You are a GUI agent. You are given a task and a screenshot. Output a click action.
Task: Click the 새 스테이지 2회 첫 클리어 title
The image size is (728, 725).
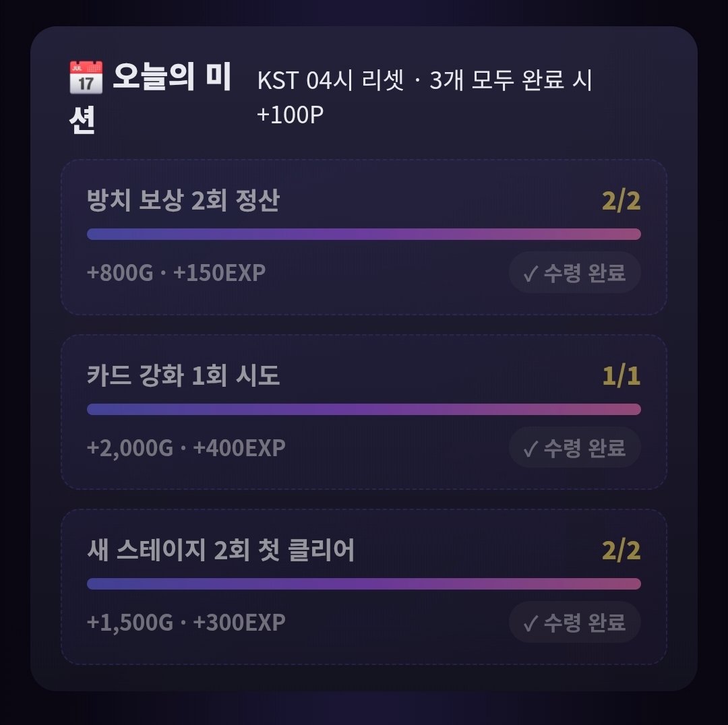coord(220,550)
